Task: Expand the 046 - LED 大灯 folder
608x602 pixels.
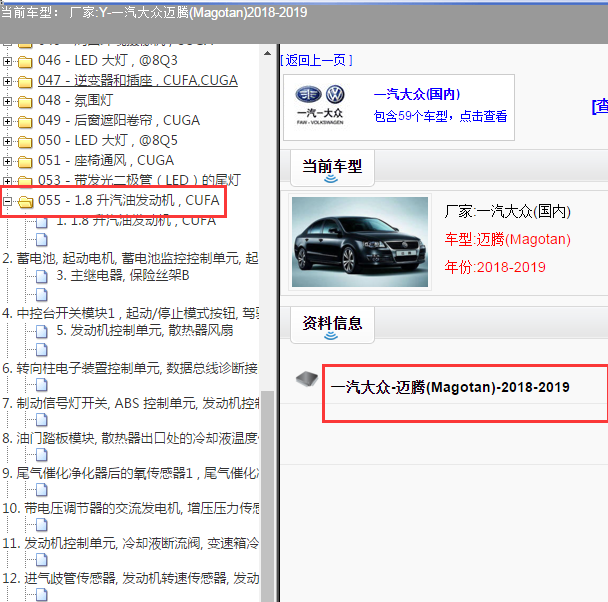Action: [7, 61]
